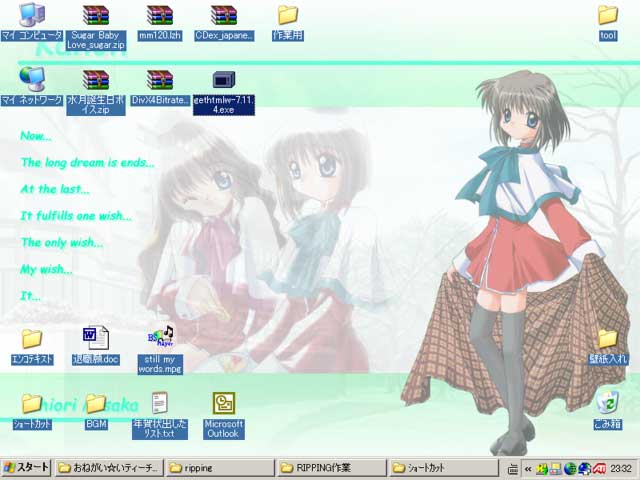Open the tool folder at top right
This screenshot has width=640, height=480.
pyautogui.click(x=607, y=15)
